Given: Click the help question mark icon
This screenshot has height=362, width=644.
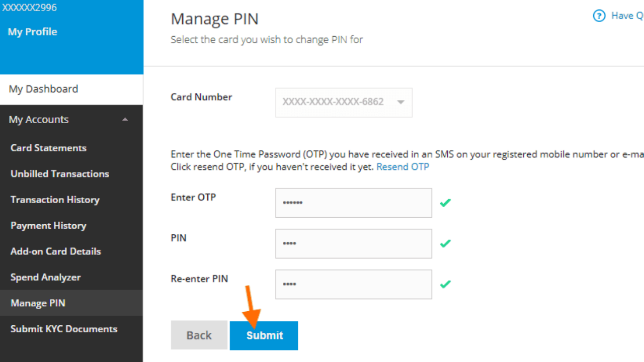Looking at the screenshot, I should point(599,16).
